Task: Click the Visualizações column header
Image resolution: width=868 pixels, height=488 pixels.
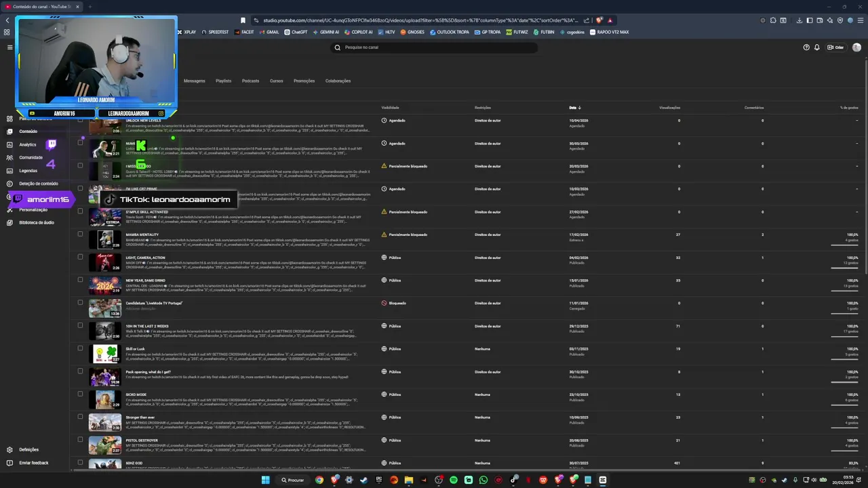Action: coord(669,108)
